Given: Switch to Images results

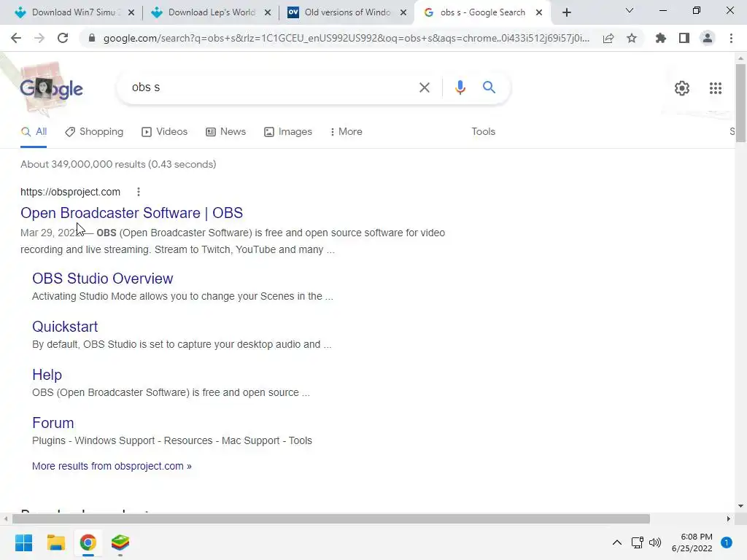Looking at the screenshot, I should pos(288,132).
